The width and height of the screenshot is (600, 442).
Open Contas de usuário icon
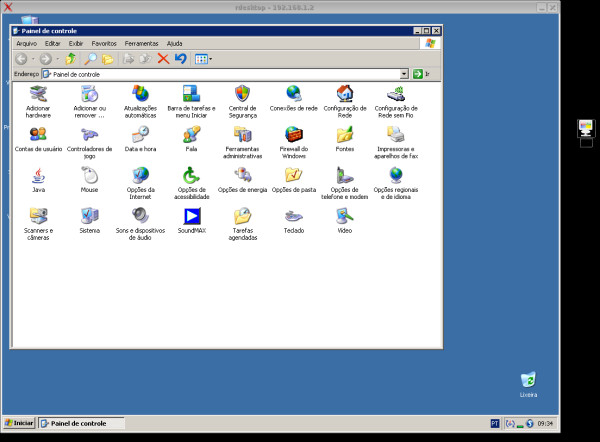click(38, 139)
